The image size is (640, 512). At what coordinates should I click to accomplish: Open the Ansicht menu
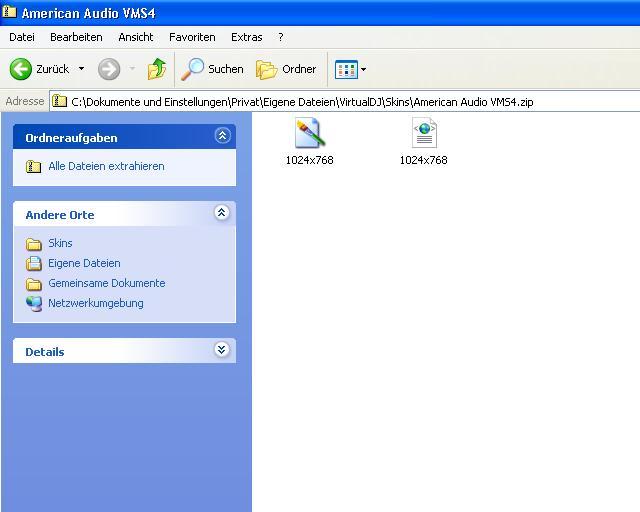coord(136,37)
